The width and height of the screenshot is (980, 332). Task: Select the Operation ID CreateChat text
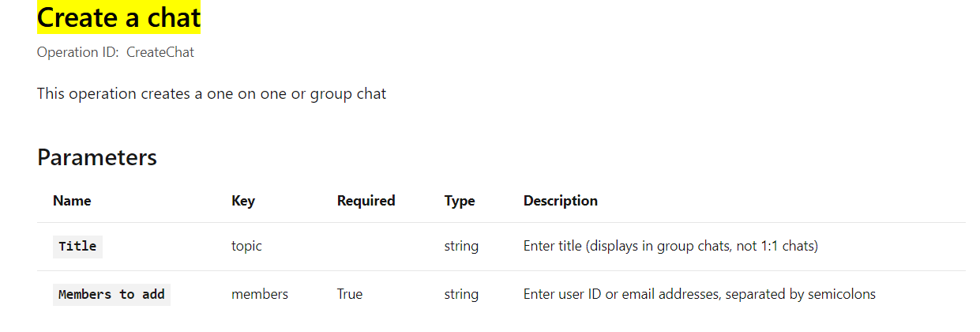coord(115,52)
